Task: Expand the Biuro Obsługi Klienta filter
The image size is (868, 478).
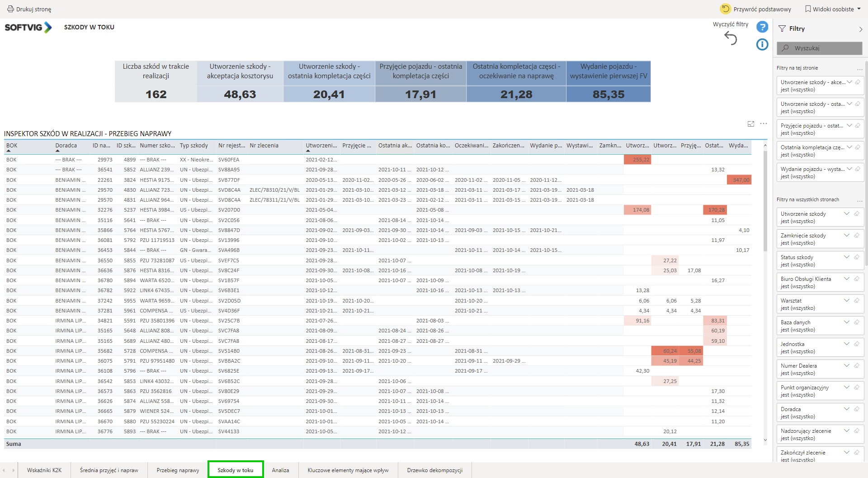Action: (x=847, y=279)
